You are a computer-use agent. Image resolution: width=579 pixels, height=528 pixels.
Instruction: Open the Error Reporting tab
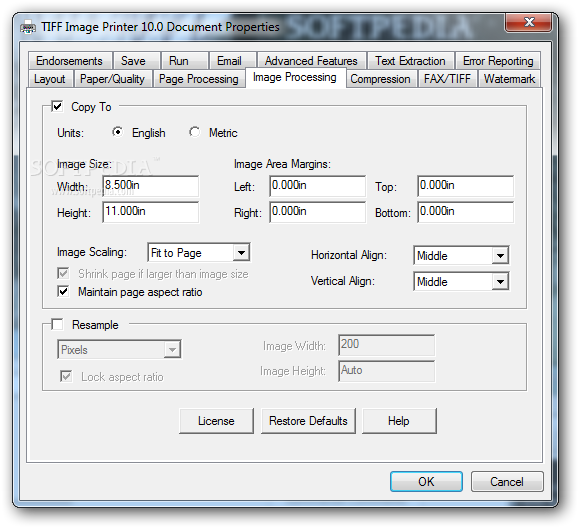tap(498, 61)
